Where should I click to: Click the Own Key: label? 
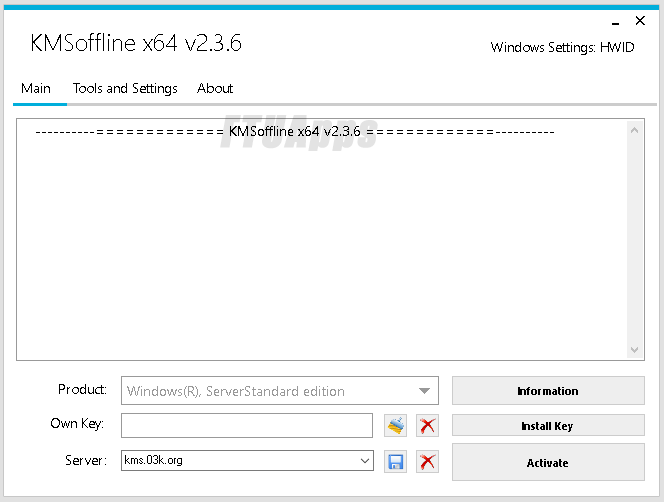77,423
